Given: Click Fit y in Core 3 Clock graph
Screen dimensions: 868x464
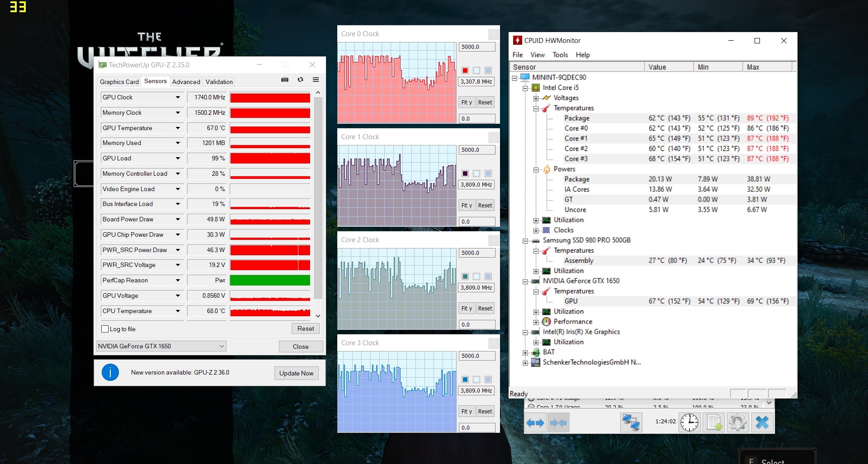Looking at the screenshot, I should coord(467,412).
